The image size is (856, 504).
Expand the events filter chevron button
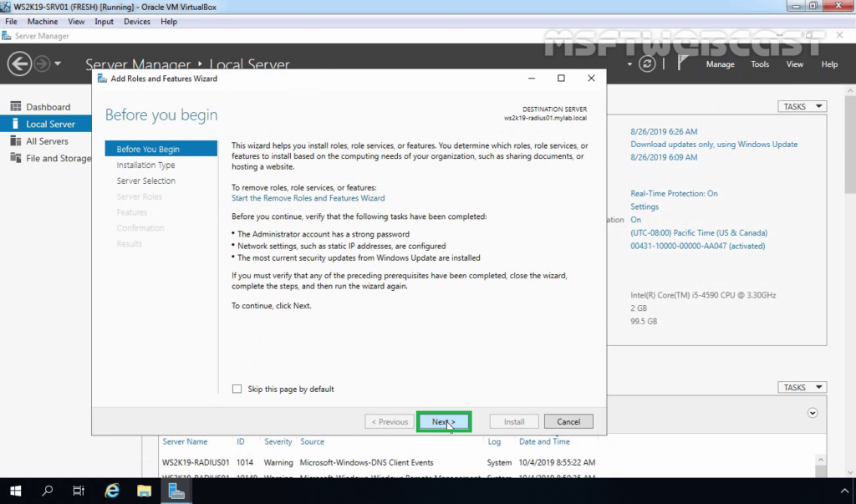(813, 413)
